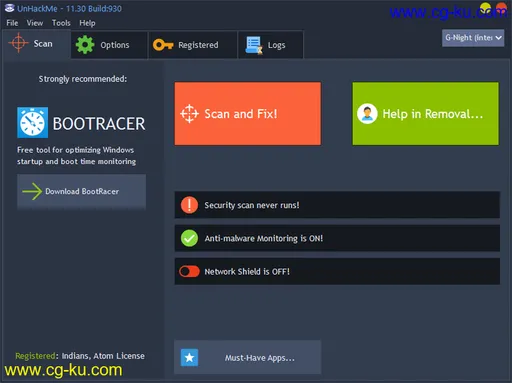The image size is (512, 383).
Task: Select the Scan tab
Action: (36, 44)
